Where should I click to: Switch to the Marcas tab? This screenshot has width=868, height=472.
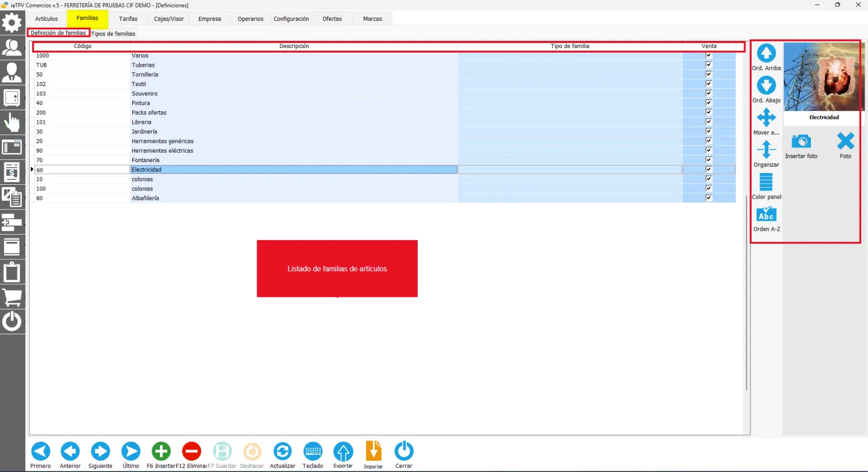[x=372, y=19]
